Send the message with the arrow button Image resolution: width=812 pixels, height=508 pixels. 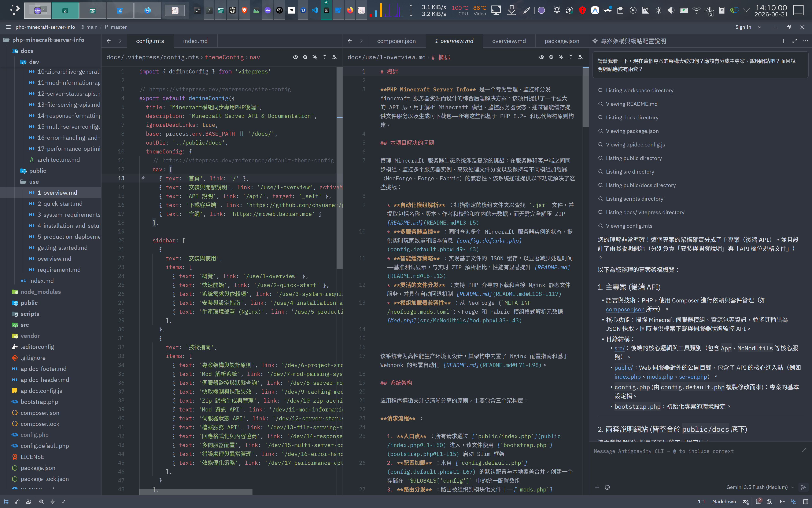(x=804, y=487)
